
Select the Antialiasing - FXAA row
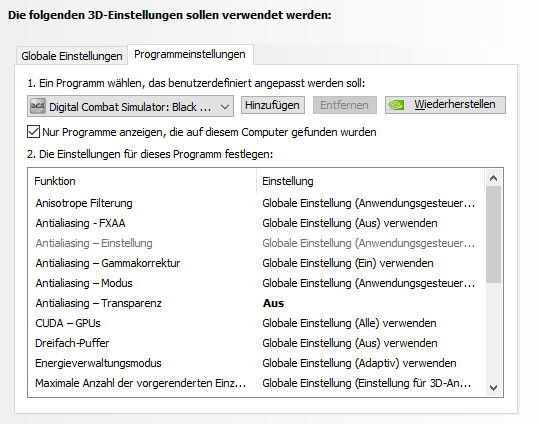(256, 223)
